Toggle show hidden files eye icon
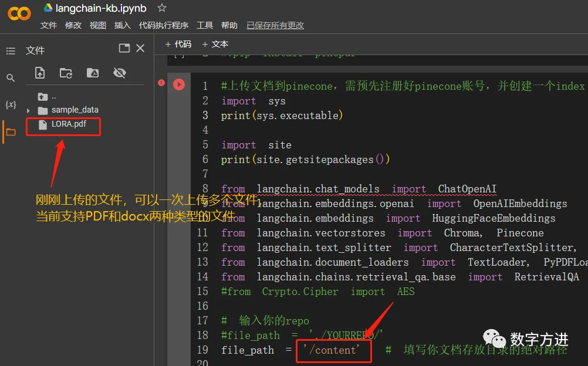This screenshot has width=588, height=366. pyautogui.click(x=120, y=73)
